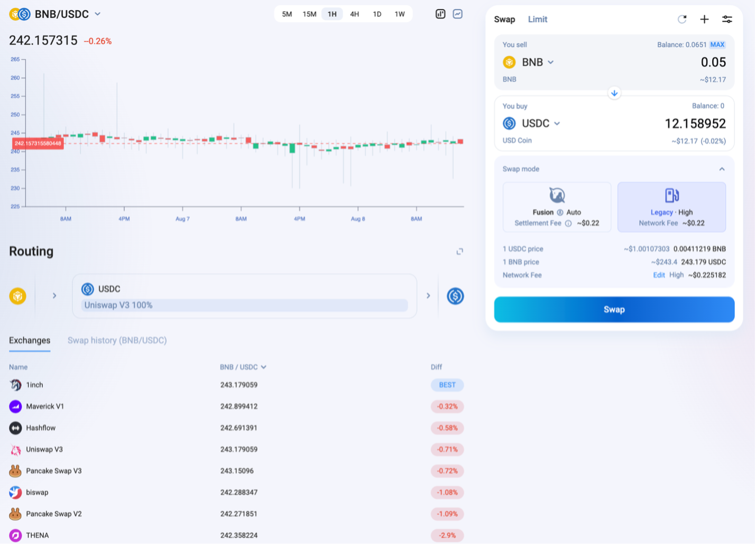This screenshot has height=547, width=756.
Task: Click the Hashflow rate 242.691391
Action: click(x=239, y=428)
